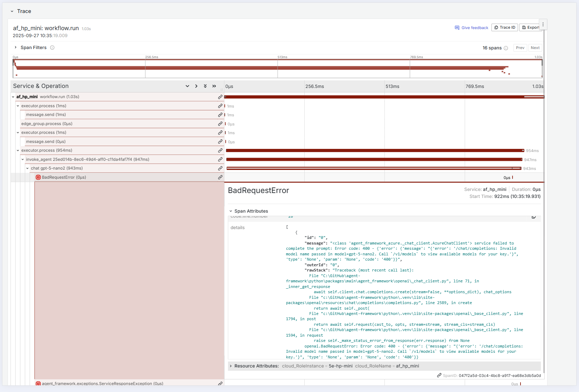Click the trace title af_hp_mini: workflow.run
Screen dimensions: 579x392
pos(46,28)
